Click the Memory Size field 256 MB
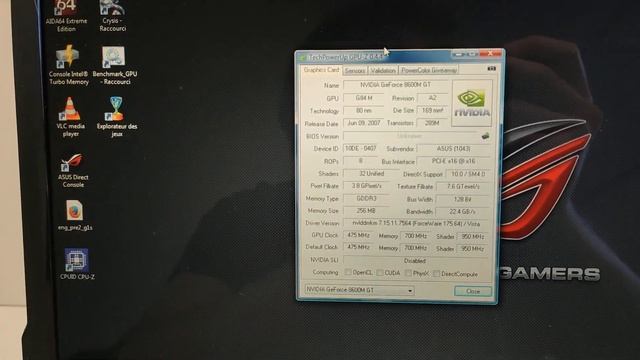The image size is (640, 360). 367,211
